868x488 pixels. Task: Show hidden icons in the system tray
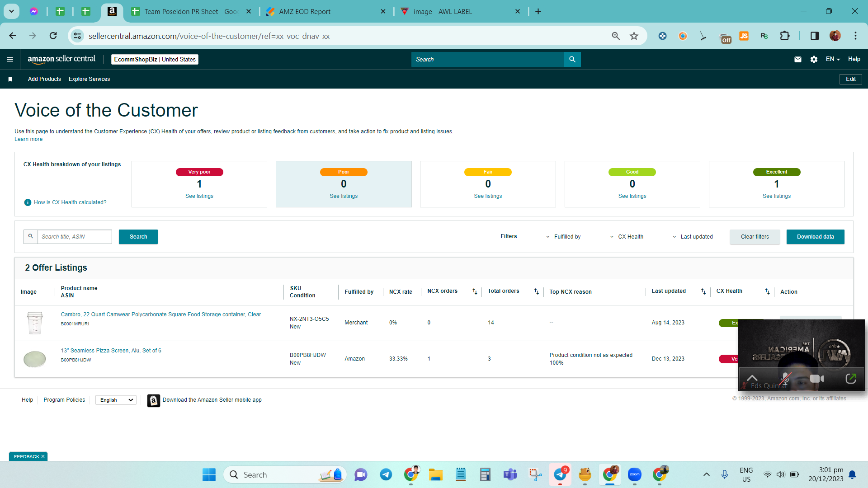pos(707,474)
